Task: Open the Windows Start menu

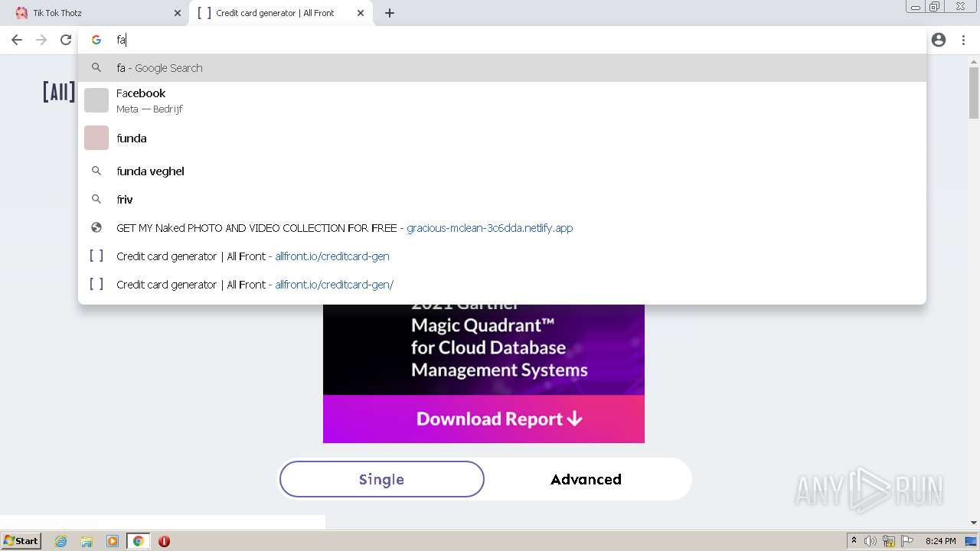Action: 21,541
